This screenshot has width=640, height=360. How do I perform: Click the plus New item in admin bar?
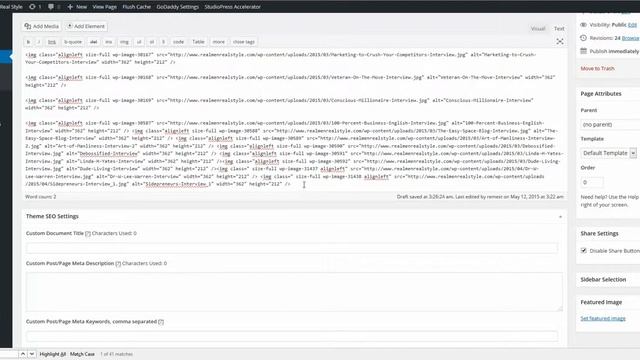point(77,7)
